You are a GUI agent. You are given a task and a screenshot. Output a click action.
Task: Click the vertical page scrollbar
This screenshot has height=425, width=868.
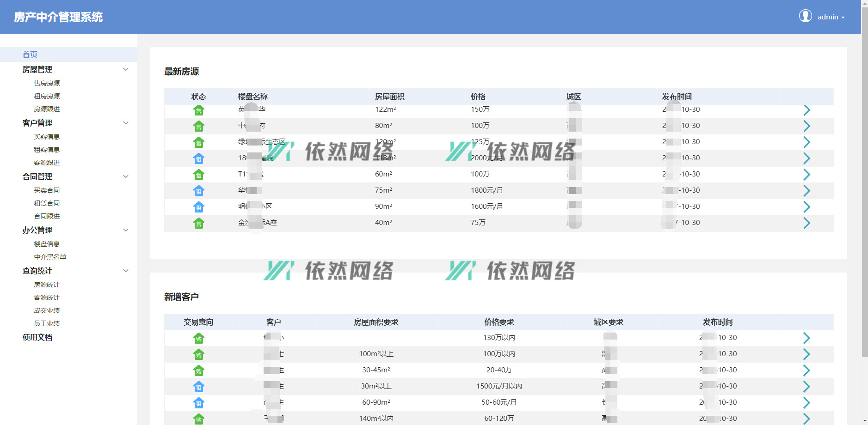point(864,185)
